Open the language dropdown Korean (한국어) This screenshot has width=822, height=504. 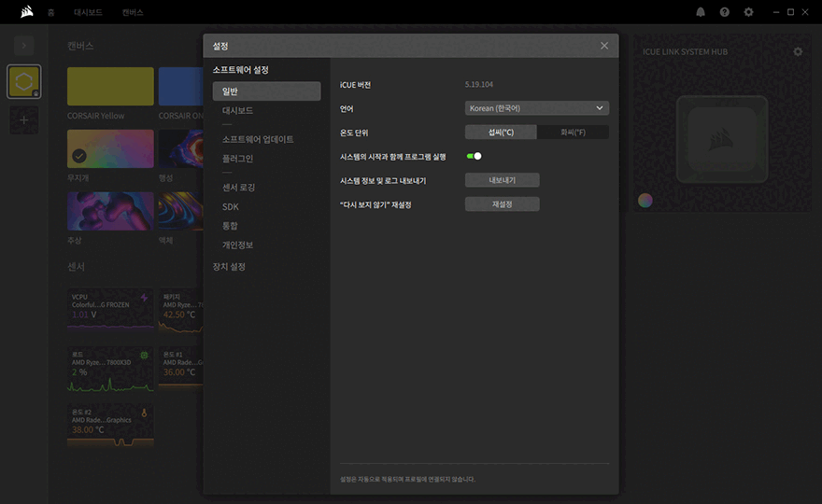[x=537, y=108]
